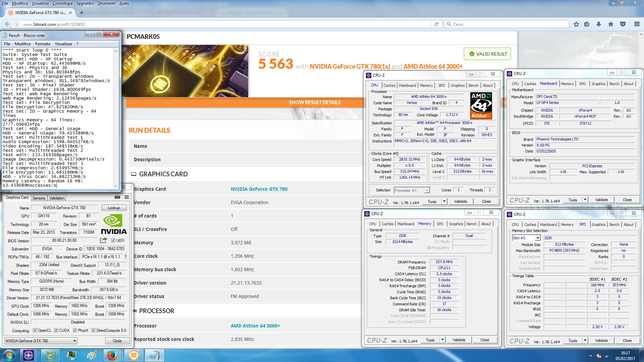Open the Windows Start button
This screenshot has height=362, width=644.
click(9, 355)
